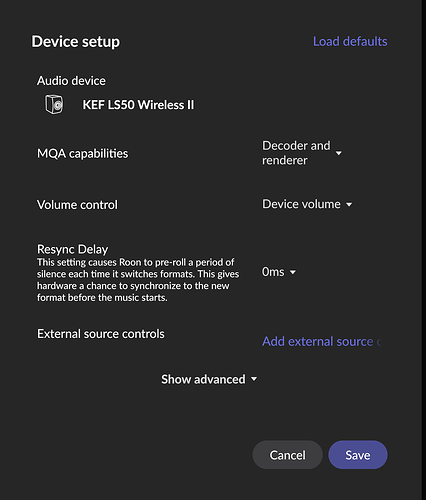Image resolution: width=426 pixels, height=500 pixels.
Task: Click the small arrow next to 0ms
Action: click(293, 272)
